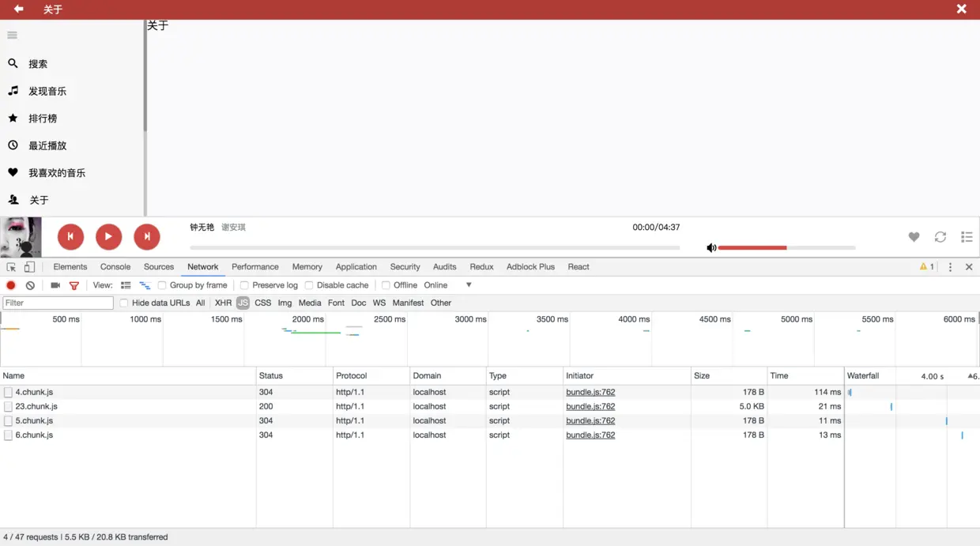980x546 pixels.
Task: Enable Group by frame
Action: pyautogui.click(x=162, y=285)
